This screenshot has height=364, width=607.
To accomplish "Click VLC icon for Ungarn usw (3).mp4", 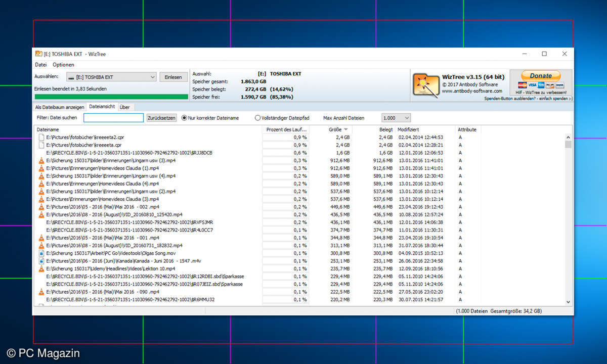I will coord(41,160).
